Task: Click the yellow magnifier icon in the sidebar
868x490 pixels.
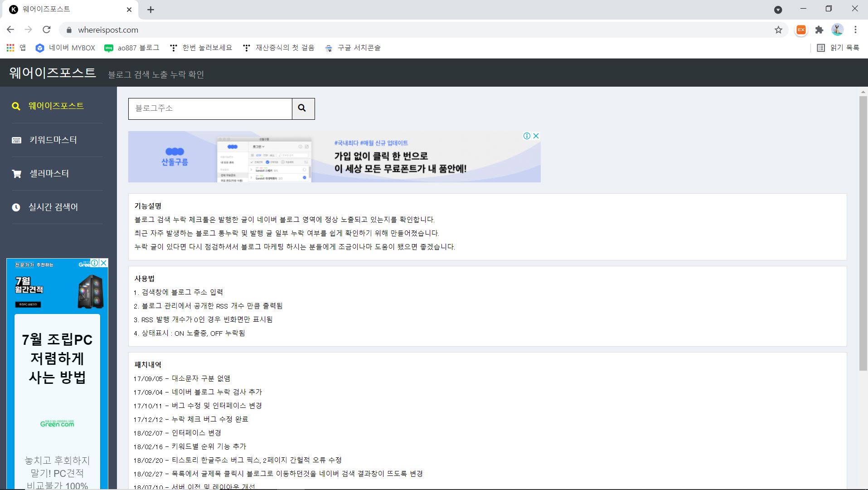Action: 16,107
